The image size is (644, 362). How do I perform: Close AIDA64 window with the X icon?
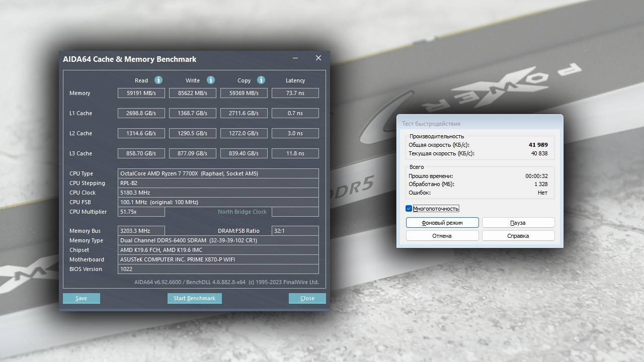(x=318, y=58)
